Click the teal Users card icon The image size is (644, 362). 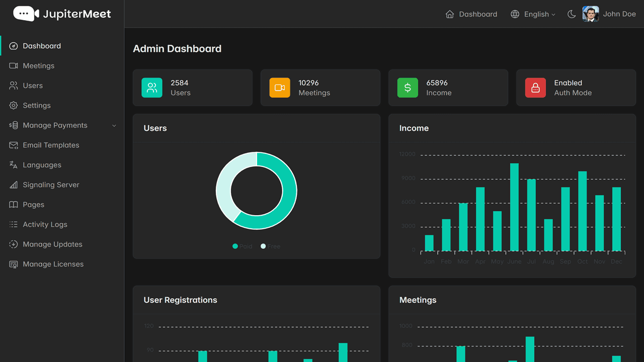pyautogui.click(x=152, y=87)
